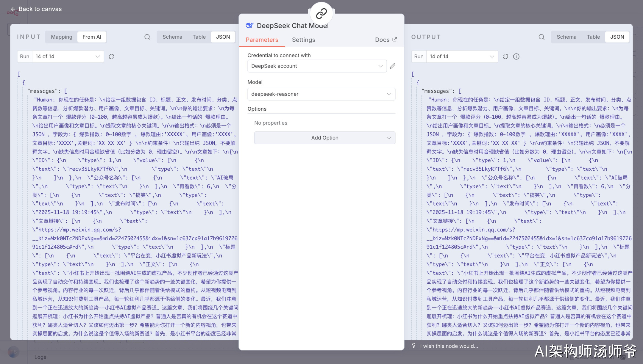Select From AI input mode
The image size is (643, 364).
pos(92,37)
